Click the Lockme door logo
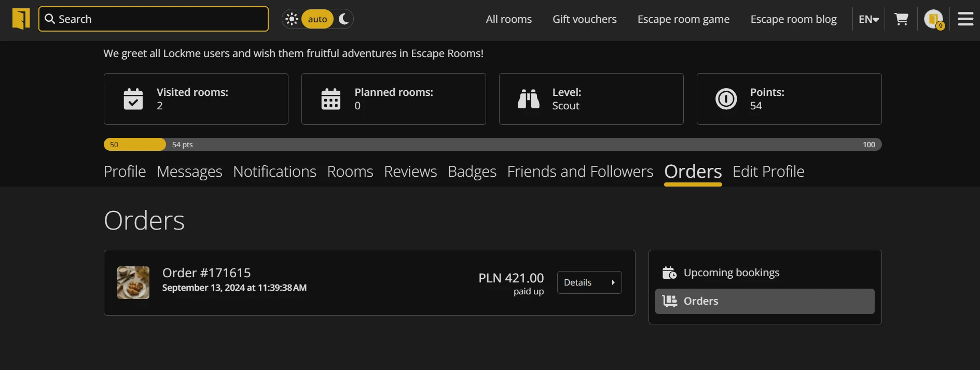The width and height of the screenshot is (980, 370). click(x=21, y=19)
